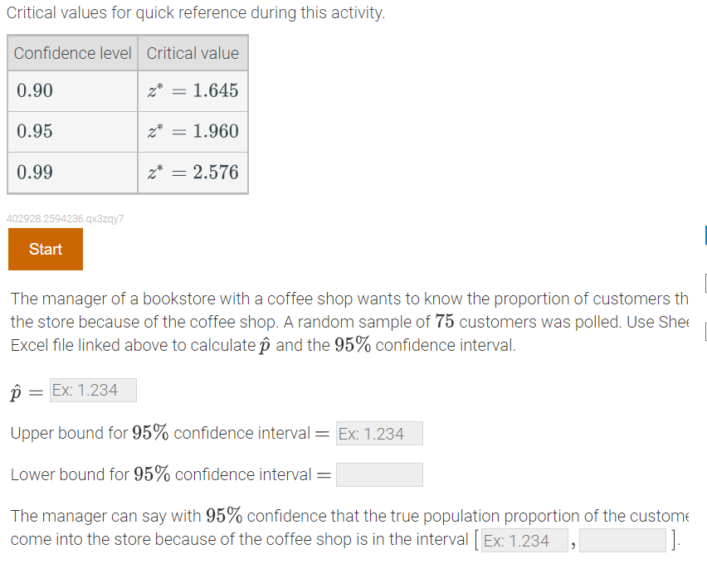Click the Ex: 1.234 box in the interval bracket

tap(524, 540)
